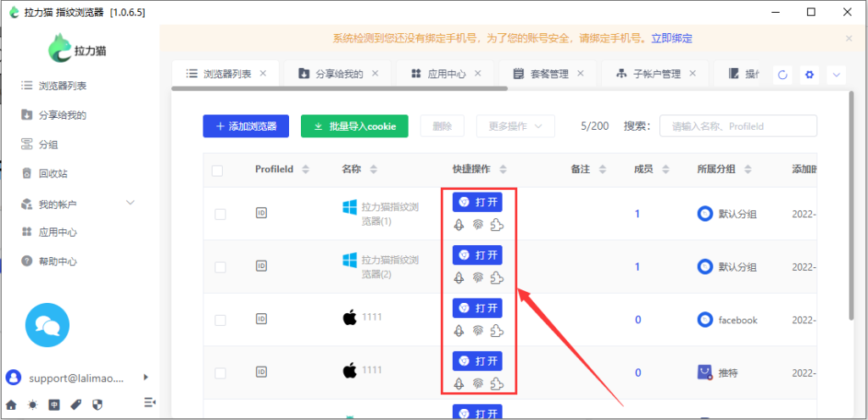The width and height of the screenshot is (868, 420).
Task: Sort by the ProfileId column arrows
Action: pyautogui.click(x=305, y=170)
